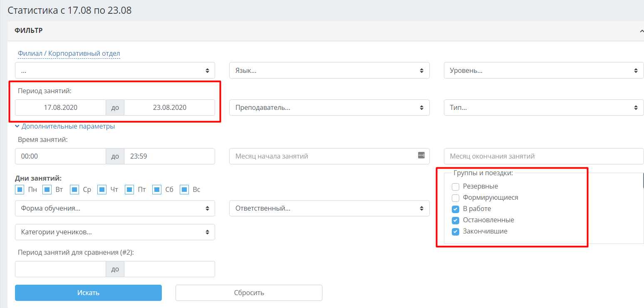Click the Искать button
644x308 pixels.
pyautogui.click(x=88, y=293)
